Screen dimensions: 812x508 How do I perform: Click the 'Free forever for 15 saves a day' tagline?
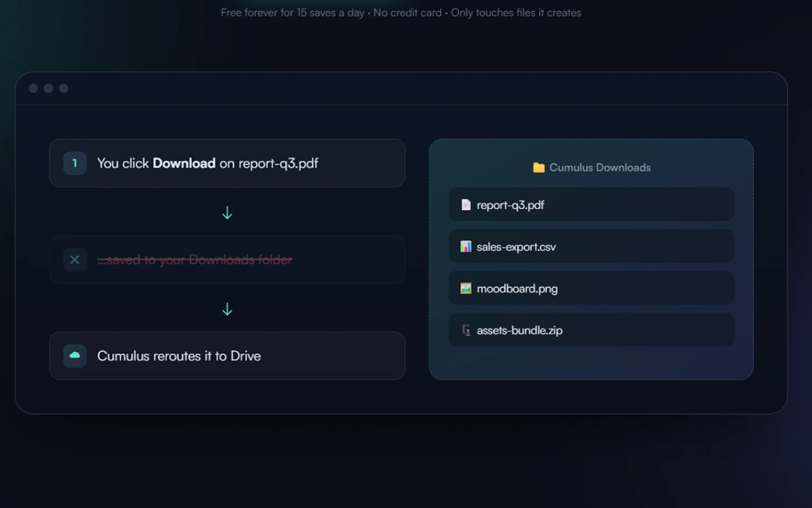pyautogui.click(x=292, y=13)
